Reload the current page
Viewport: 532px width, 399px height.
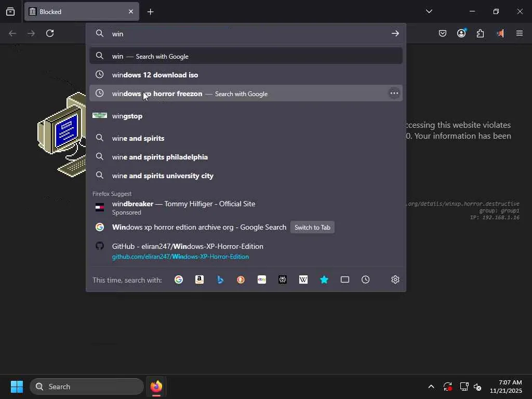point(50,33)
